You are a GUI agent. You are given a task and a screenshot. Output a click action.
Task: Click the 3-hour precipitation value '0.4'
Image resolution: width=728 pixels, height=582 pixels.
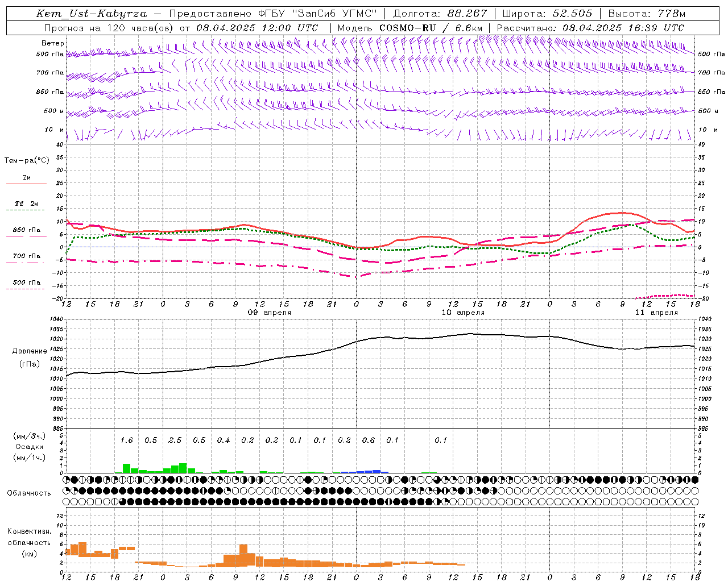pyautogui.click(x=224, y=440)
